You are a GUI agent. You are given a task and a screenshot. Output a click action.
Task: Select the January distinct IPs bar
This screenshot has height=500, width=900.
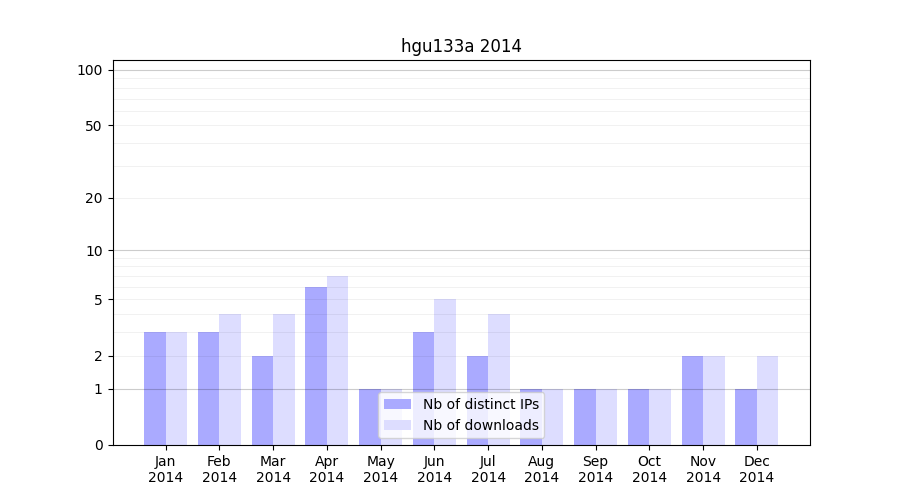[155, 388]
